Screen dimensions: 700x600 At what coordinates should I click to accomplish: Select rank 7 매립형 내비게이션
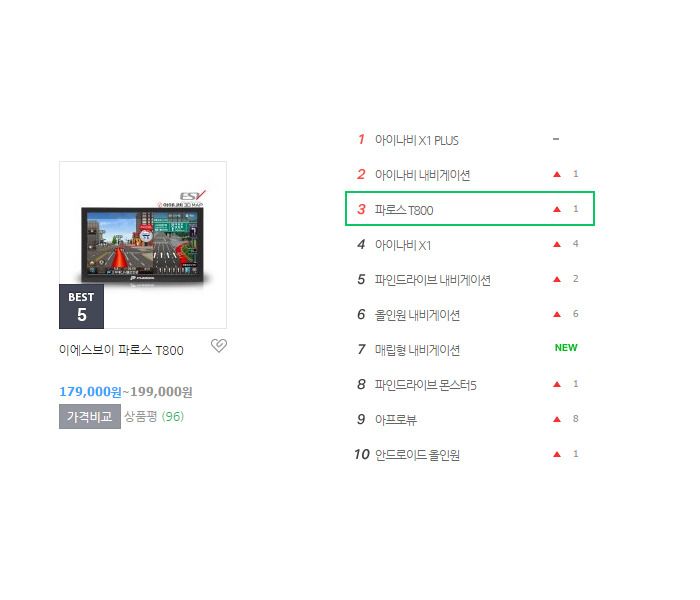[470, 349]
